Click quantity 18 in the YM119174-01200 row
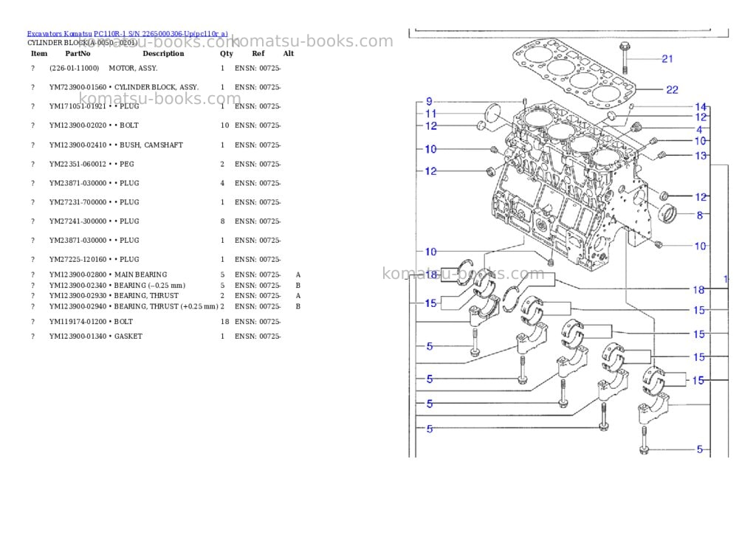 pos(224,322)
